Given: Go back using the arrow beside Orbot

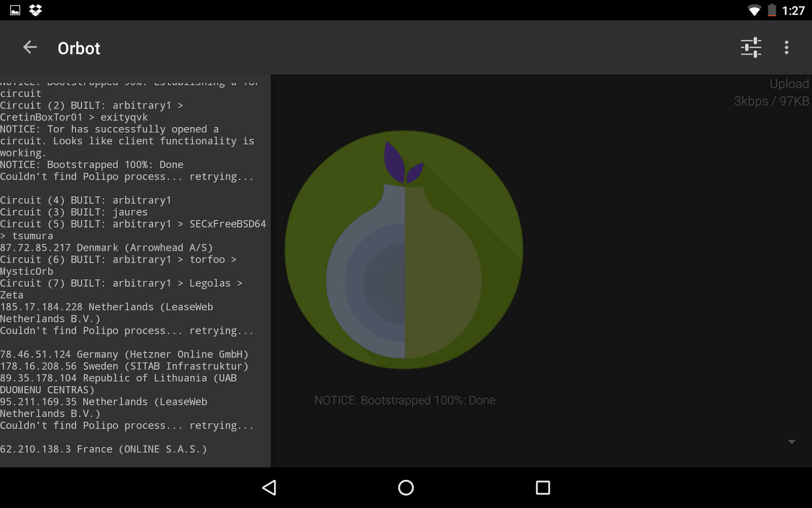Looking at the screenshot, I should click(30, 48).
